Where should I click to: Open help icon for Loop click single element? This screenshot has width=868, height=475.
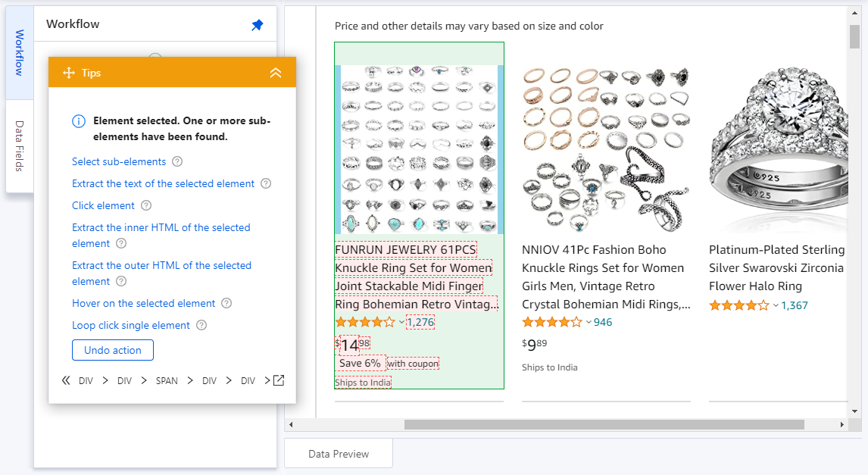pos(201,326)
